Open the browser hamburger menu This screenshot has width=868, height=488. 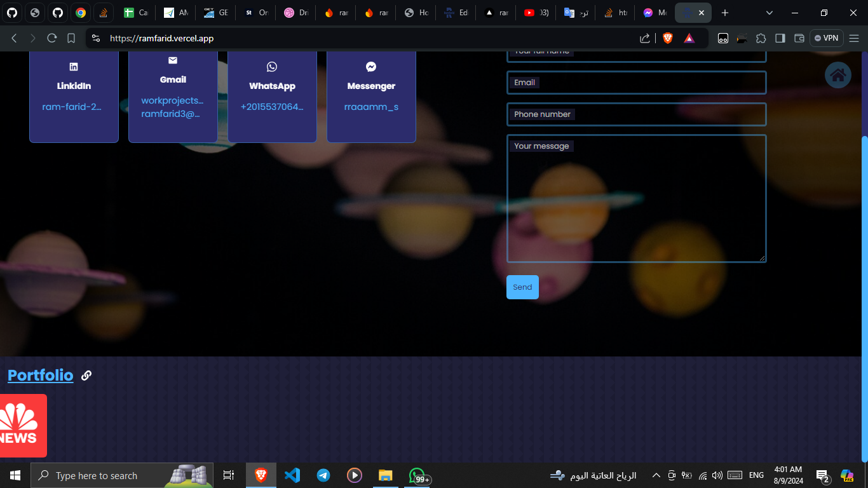click(x=854, y=38)
